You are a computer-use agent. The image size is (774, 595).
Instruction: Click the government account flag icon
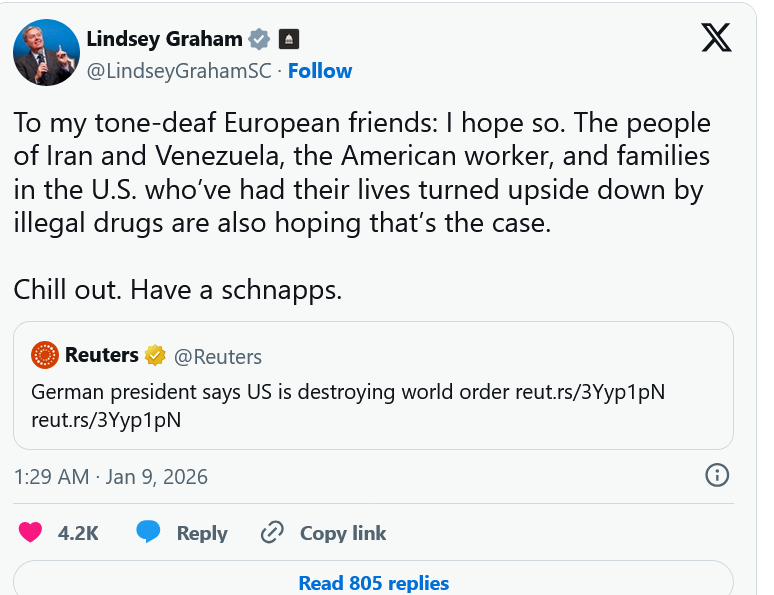[x=289, y=39]
